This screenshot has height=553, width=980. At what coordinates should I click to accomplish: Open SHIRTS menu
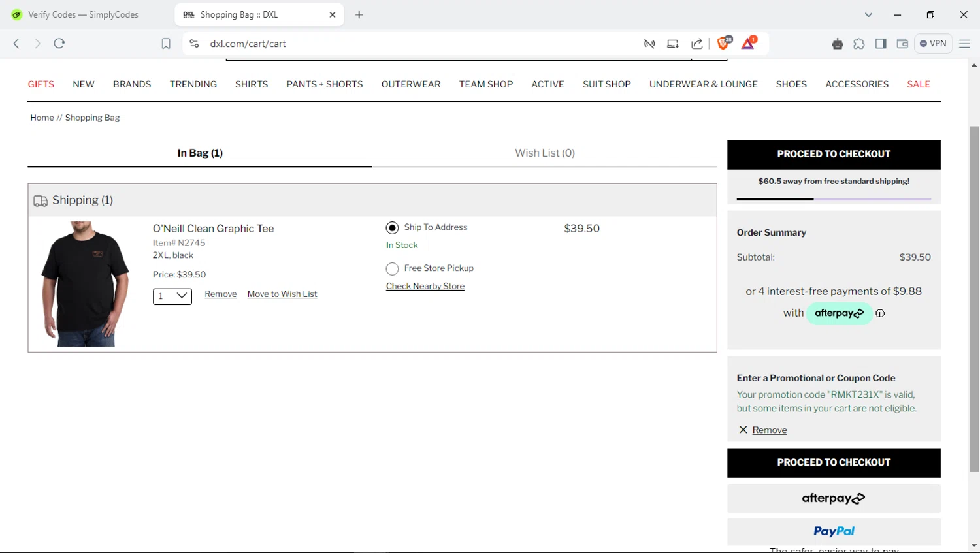click(252, 84)
